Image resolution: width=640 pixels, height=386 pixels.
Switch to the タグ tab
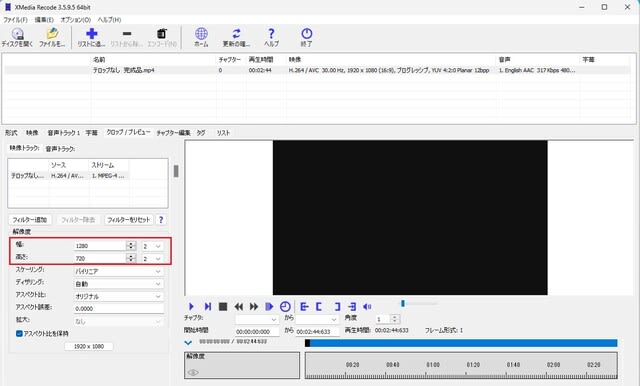[201, 133]
